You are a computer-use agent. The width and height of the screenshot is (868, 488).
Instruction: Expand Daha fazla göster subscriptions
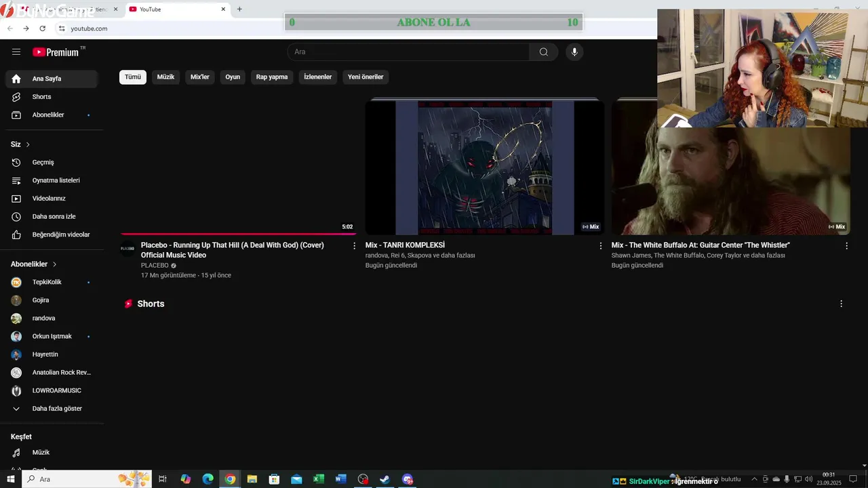(52, 409)
